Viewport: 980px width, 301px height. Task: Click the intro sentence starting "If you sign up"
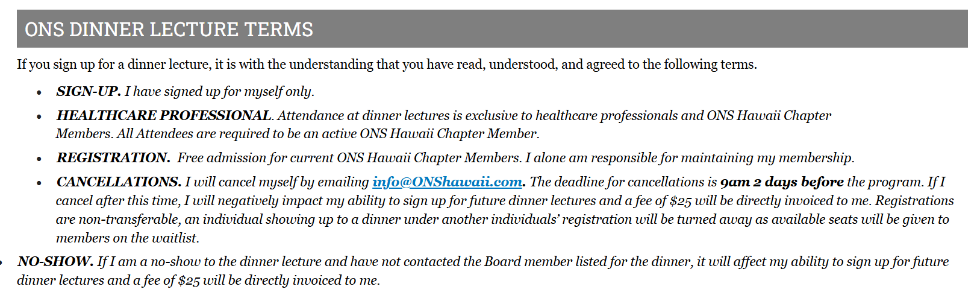[387, 65]
